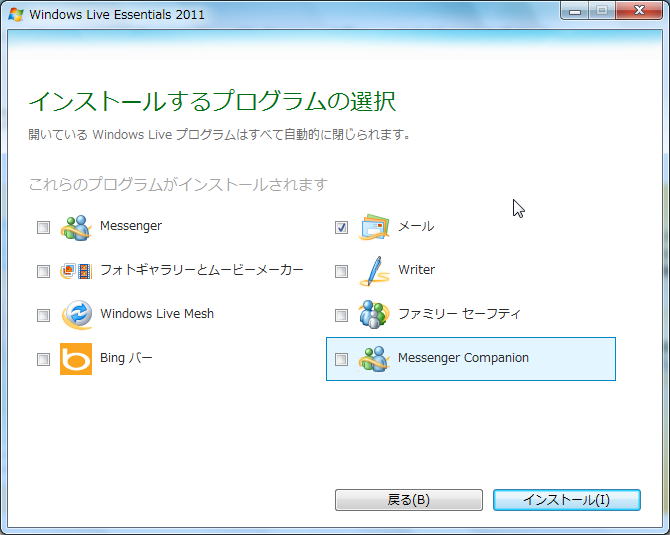Enable フォトギャラリーとムービーメーカー checkbox

coord(43,271)
